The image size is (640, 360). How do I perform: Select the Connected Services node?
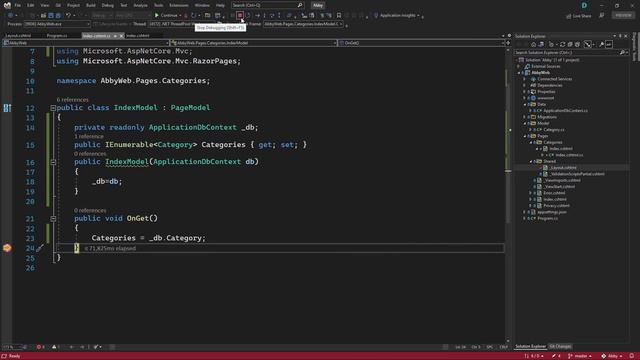[x=555, y=79]
